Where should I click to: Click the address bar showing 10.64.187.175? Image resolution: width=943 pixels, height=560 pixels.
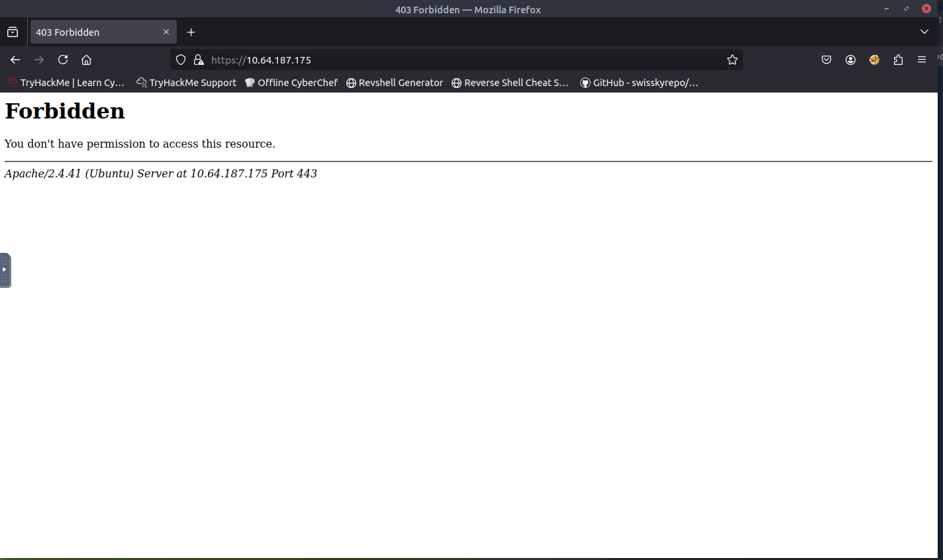(x=464, y=60)
